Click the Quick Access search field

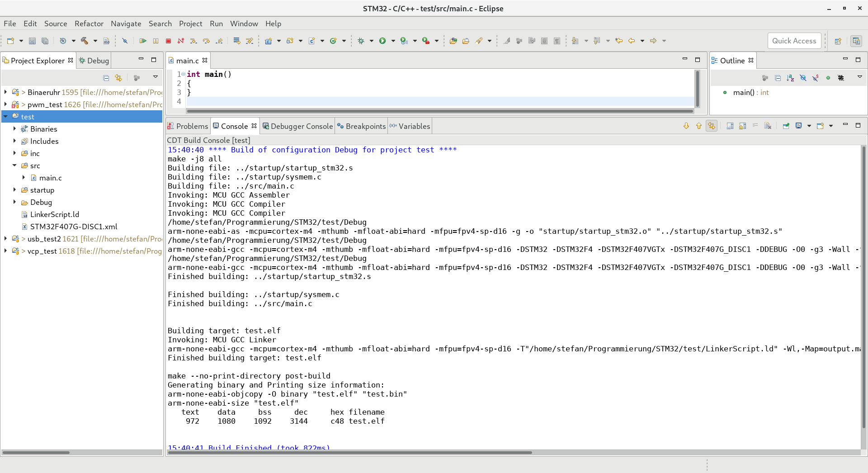(794, 41)
